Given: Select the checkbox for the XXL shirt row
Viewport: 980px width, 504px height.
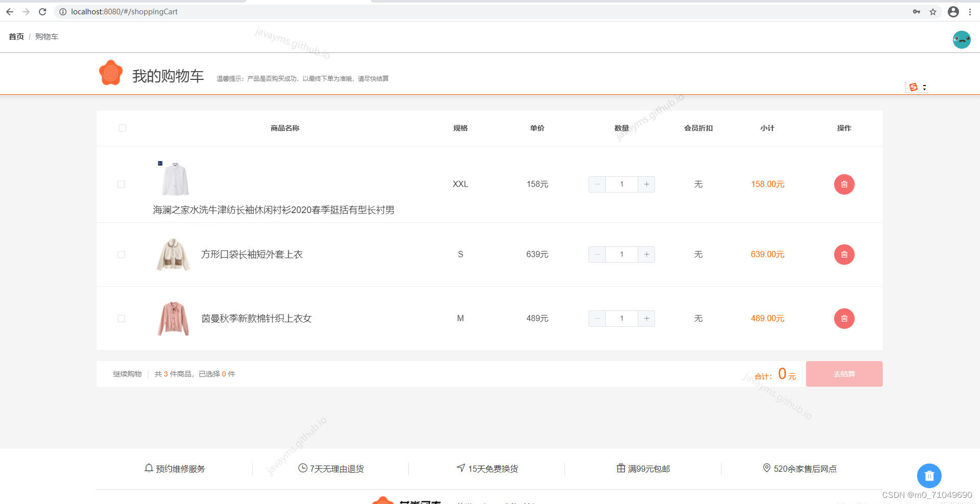Looking at the screenshot, I should tap(121, 184).
